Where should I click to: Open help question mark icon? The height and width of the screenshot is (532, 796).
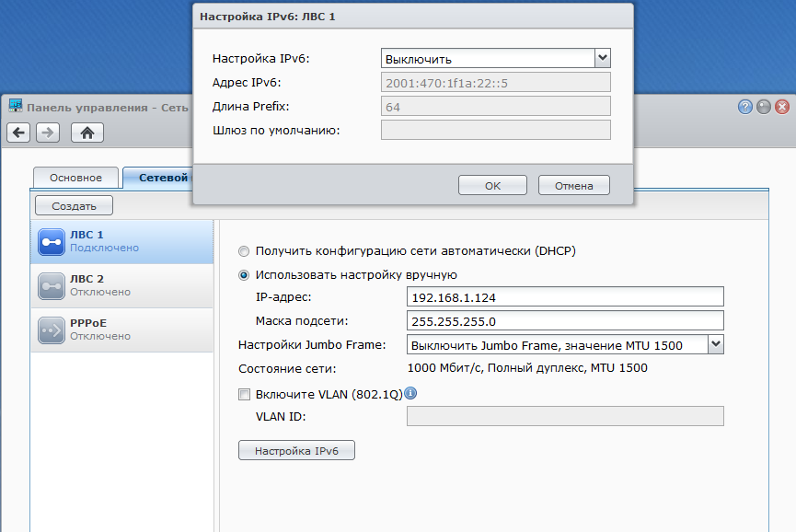coord(744,107)
